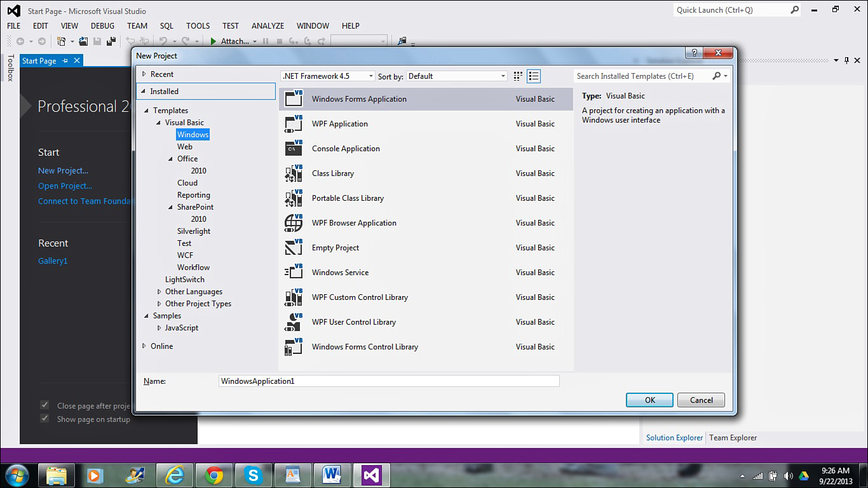Click Cancel in New Project dialog

tap(702, 400)
